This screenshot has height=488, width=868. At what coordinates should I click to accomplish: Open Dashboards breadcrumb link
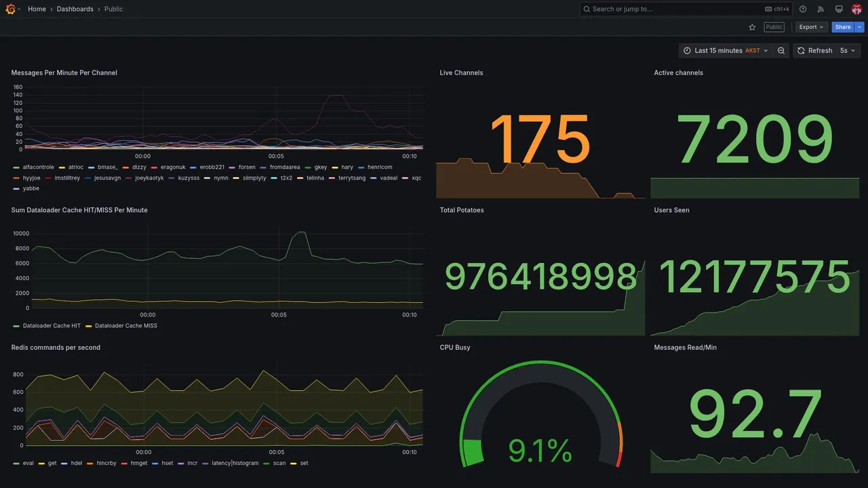pos(75,9)
